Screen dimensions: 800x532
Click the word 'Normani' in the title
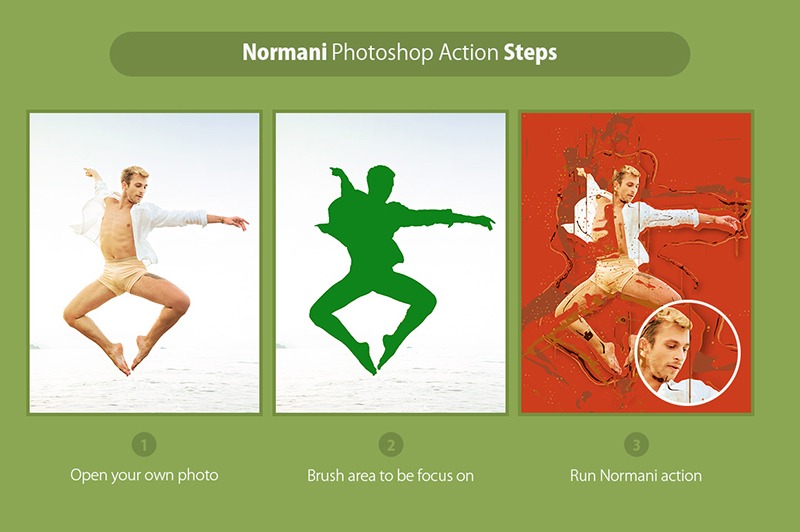click(x=284, y=53)
